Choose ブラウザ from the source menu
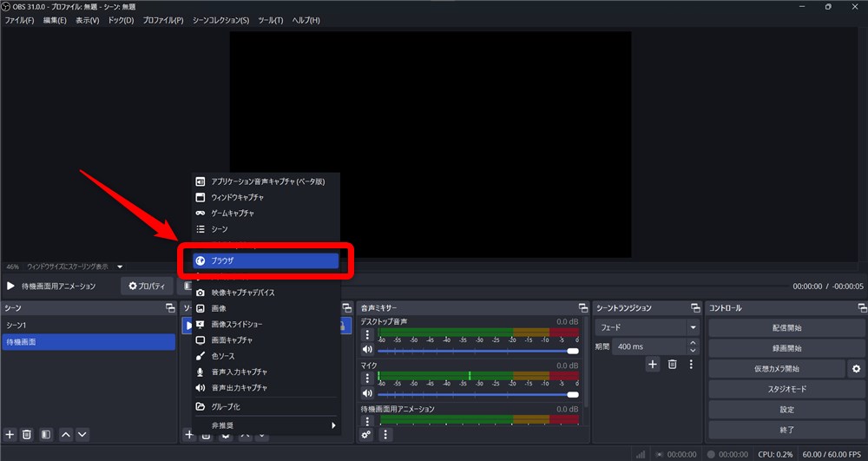Screen dimensions: 868x461 coord(266,260)
